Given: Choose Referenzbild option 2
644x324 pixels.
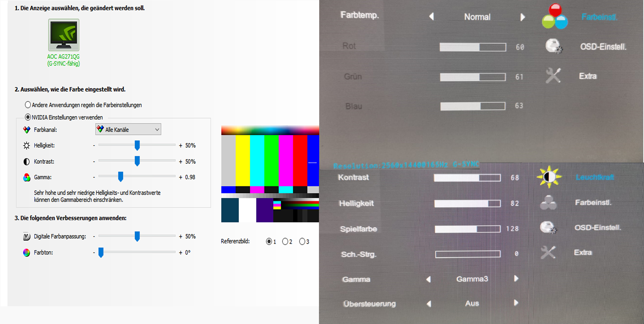Looking at the screenshot, I should 285,241.
